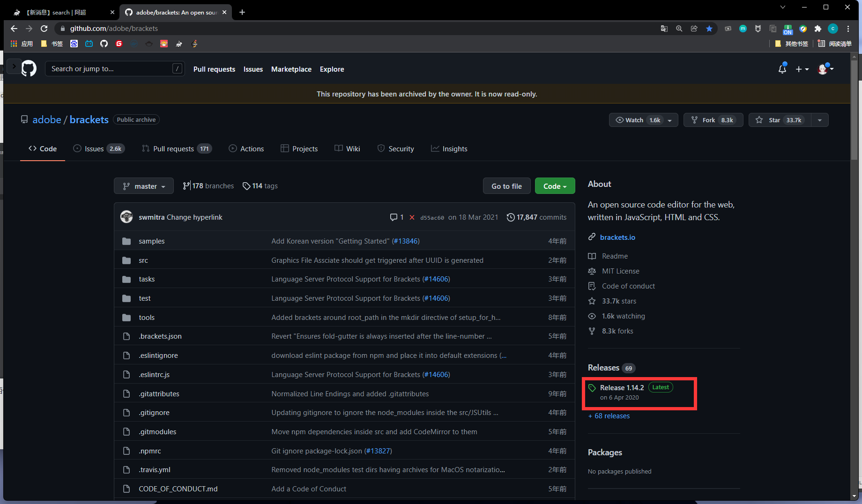Expand the collapsed sidebar arrow near GitHub logo
The image size is (862, 504).
pyautogui.click(x=14, y=66)
